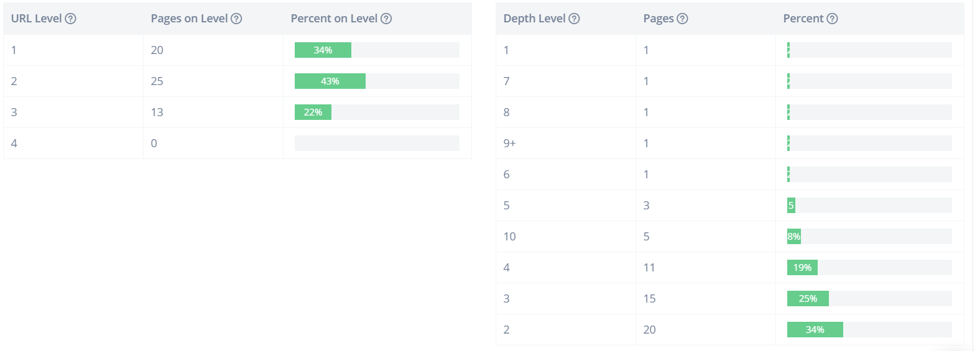The height and width of the screenshot is (351, 980).
Task: Sort by URL Level column header
Action: click(x=36, y=19)
